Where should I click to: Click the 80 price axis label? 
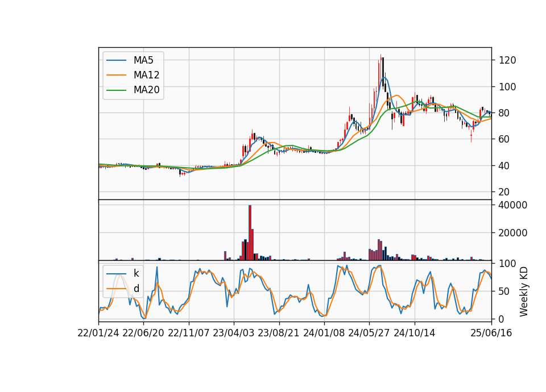[x=504, y=113]
